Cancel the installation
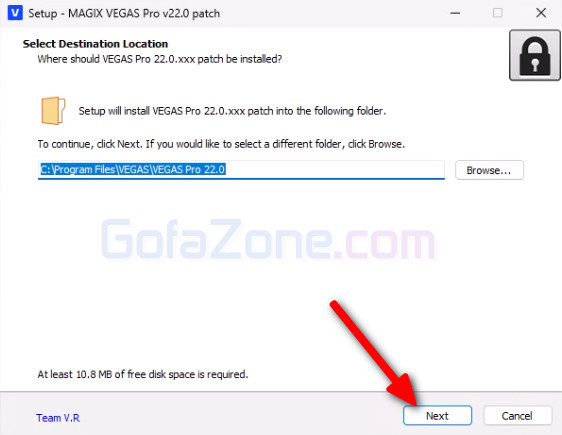Image resolution: width=562 pixels, height=435 pixels. click(x=517, y=416)
